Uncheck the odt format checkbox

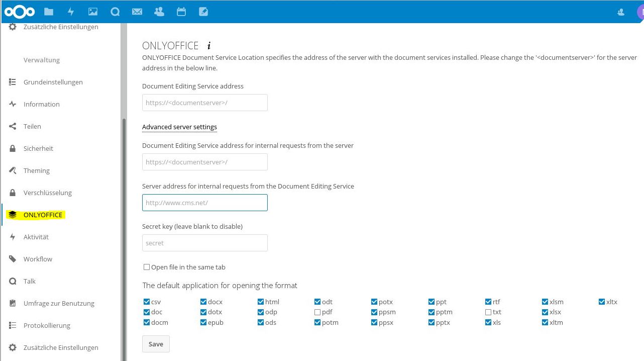317,302
